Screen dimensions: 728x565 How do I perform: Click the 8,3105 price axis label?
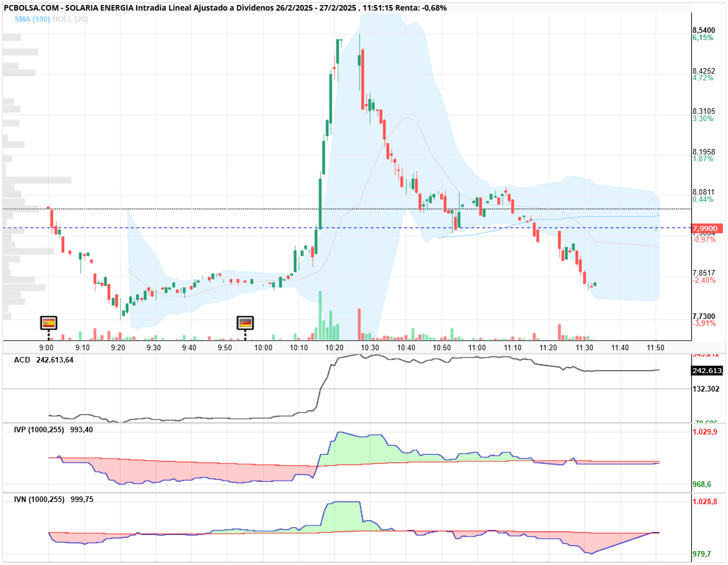pos(703,111)
